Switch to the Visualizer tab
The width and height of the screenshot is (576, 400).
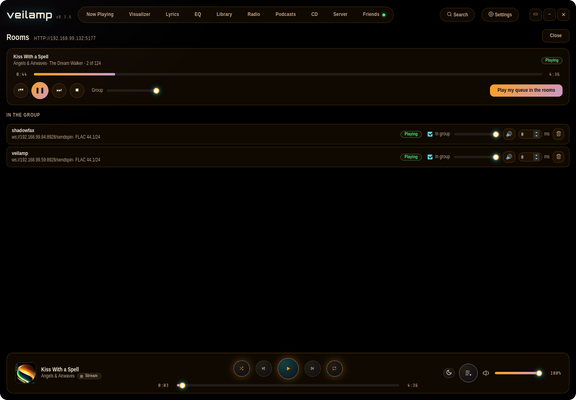tap(140, 14)
